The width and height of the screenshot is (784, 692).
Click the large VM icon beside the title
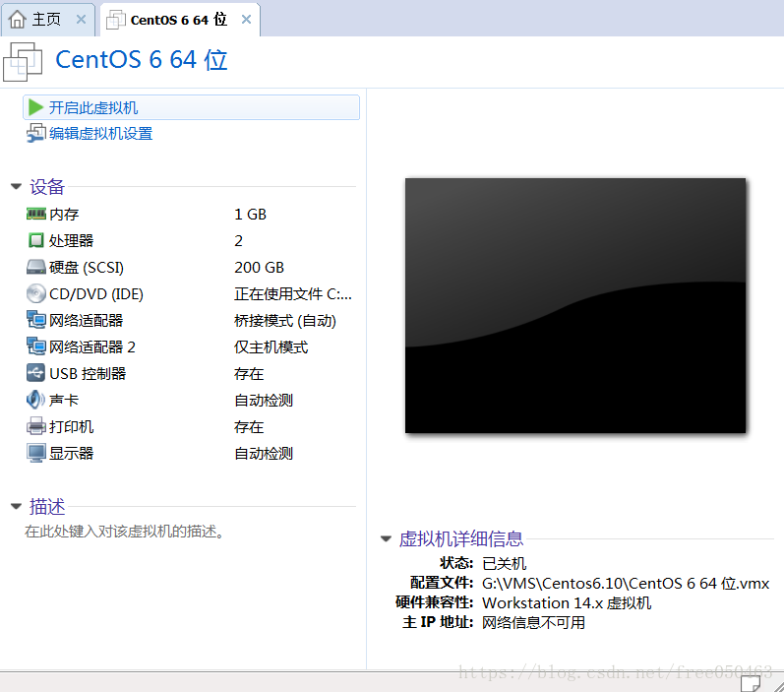click(x=22, y=62)
